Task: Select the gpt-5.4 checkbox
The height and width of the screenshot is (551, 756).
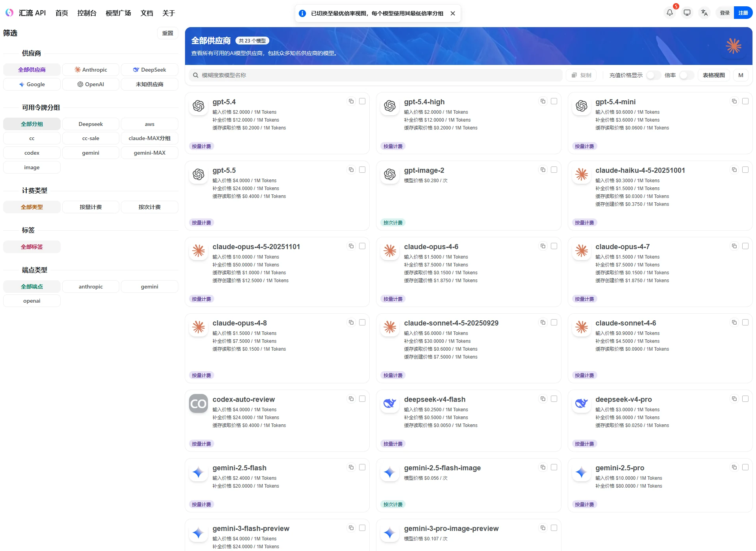Action: click(x=362, y=102)
